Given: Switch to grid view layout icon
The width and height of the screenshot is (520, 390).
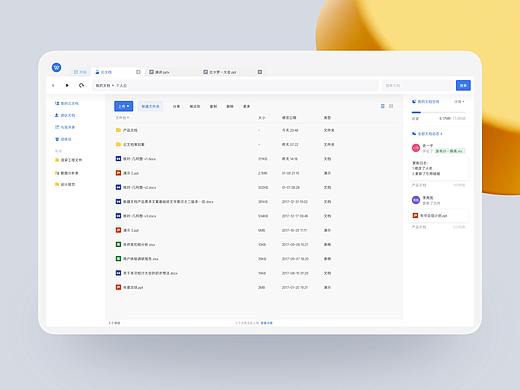Looking at the screenshot, I should [x=391, y=106].
